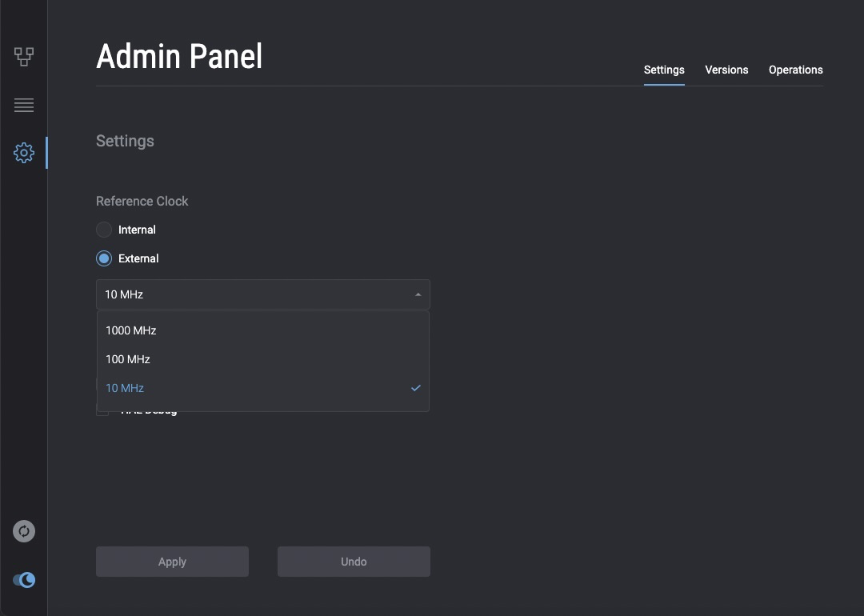Click the Admin Panel page title
The height and width of the screenshot is (616, 864).
pyautogui.click(x=179, y=57)
